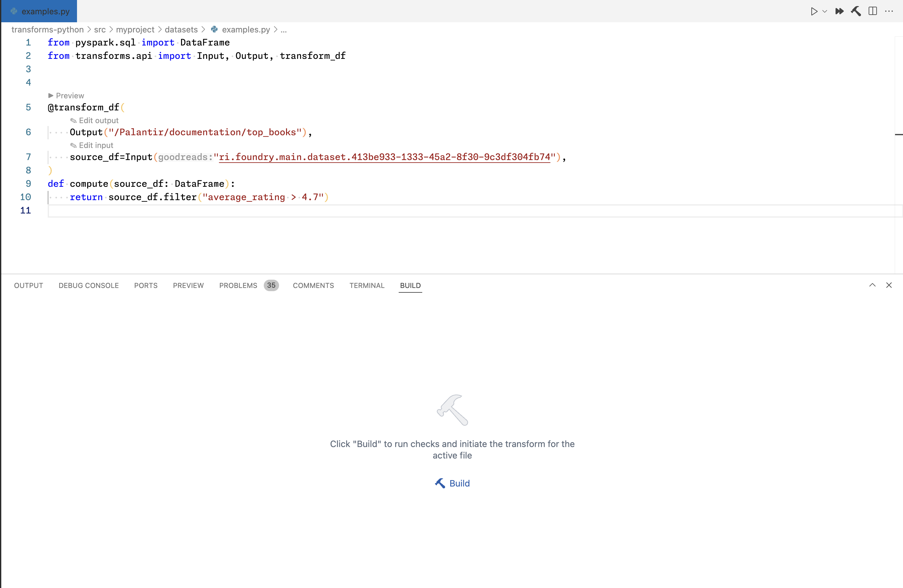Image resolution: width=903 pixels, height=588 pixels.
Task: Close the bottom panel
Action: (889, 285)
